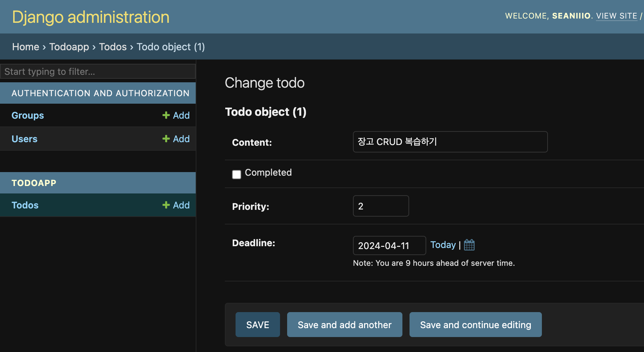The width and height of the screenshot is (644, 352).
Task: Click the Deadline date field
Action: point(389,245)
